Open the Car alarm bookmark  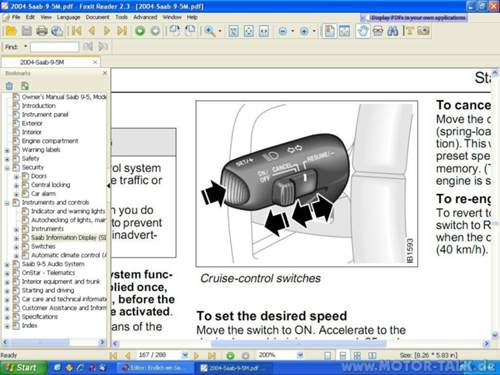pos(43,194)
